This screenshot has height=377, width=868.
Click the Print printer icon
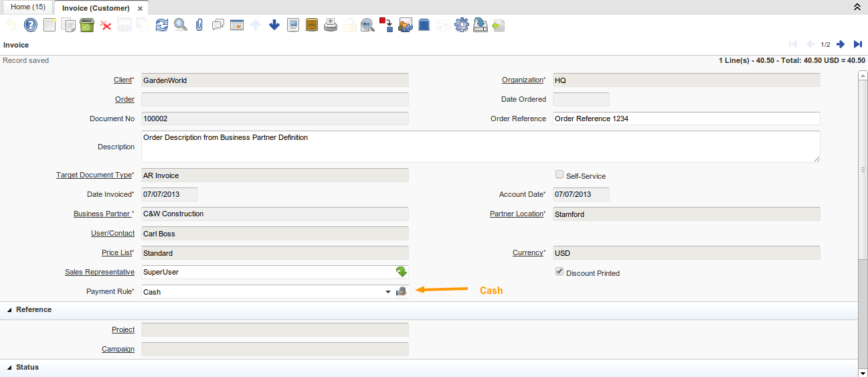tap(331, 25)
